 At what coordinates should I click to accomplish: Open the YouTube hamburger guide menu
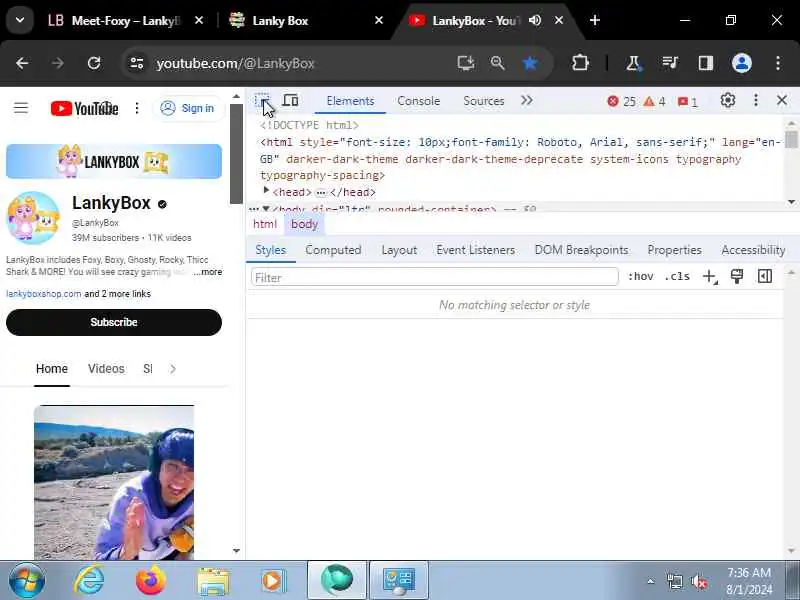pyautogui.click(x=21, y=108)
